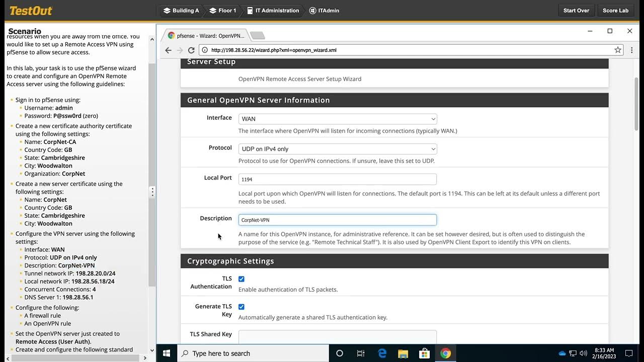Click scenario panel scroll down arrow

coord(152,350)
